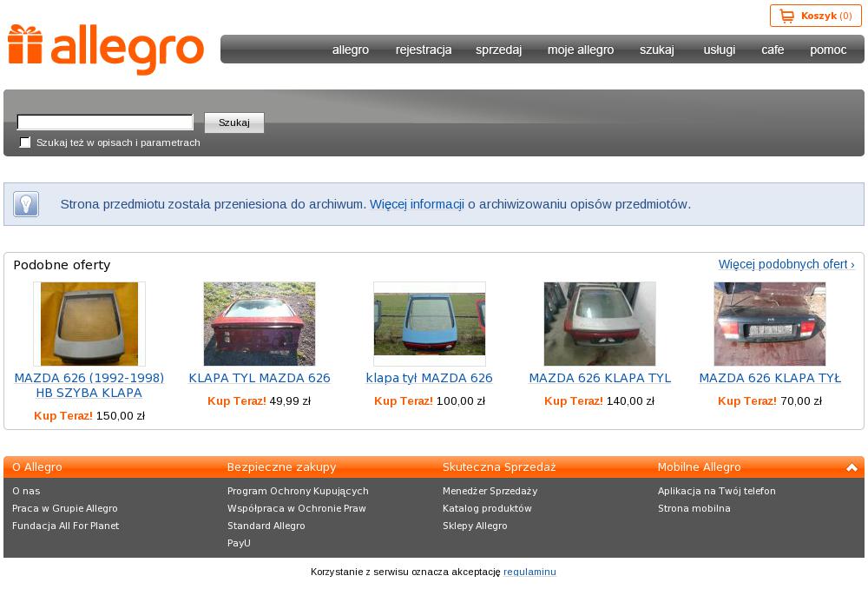Open thumbnail of KLAPA TYL MAZDA 626 red car
868x589 pixels.
pyautogui.click(x=259, y=323)
